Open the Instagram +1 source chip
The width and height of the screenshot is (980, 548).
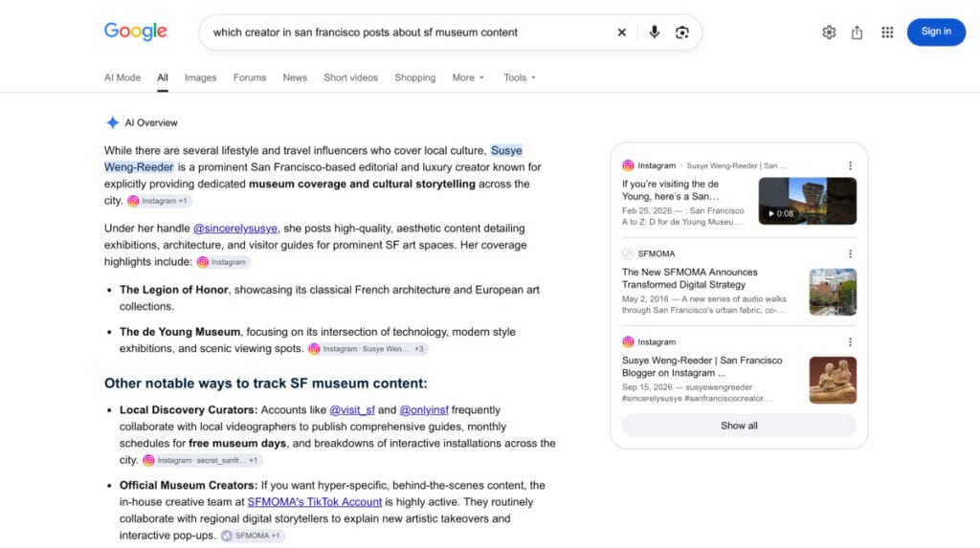(x=159, y=201)
